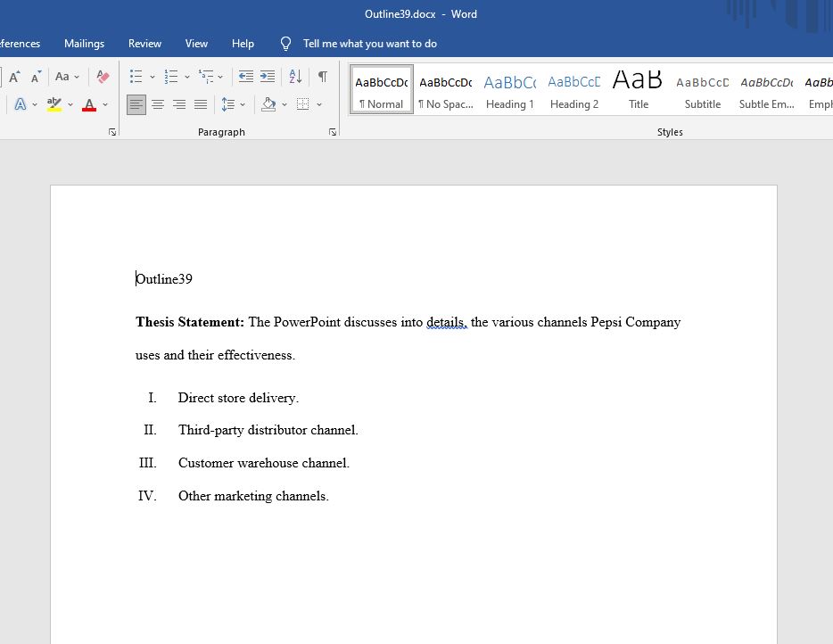Apply borders with the borders icon
This screenshot has height=644, width=833.
tap(303, 104)
